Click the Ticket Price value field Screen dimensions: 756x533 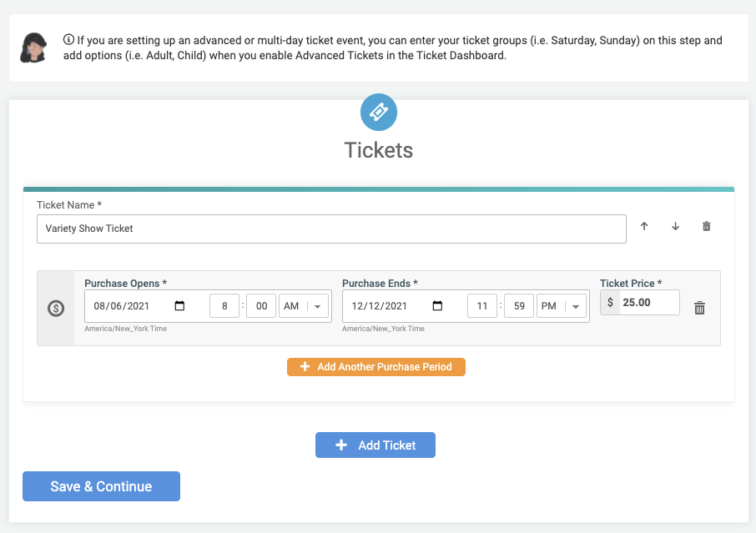tap(649, 302)
